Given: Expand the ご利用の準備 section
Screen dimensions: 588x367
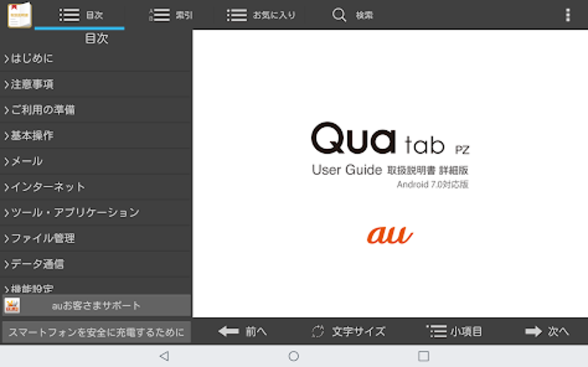Looking at the screenshot, I should point(96,110).
